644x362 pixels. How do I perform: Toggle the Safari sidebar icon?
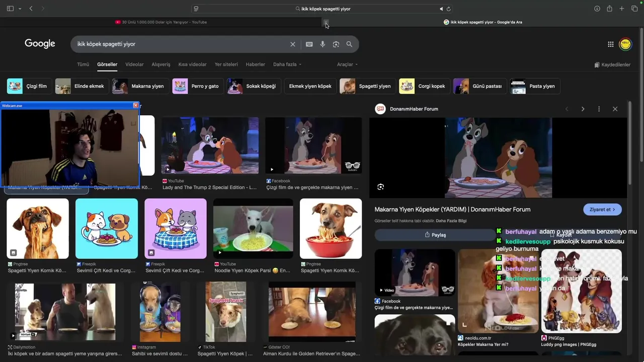tap(11, 9)
